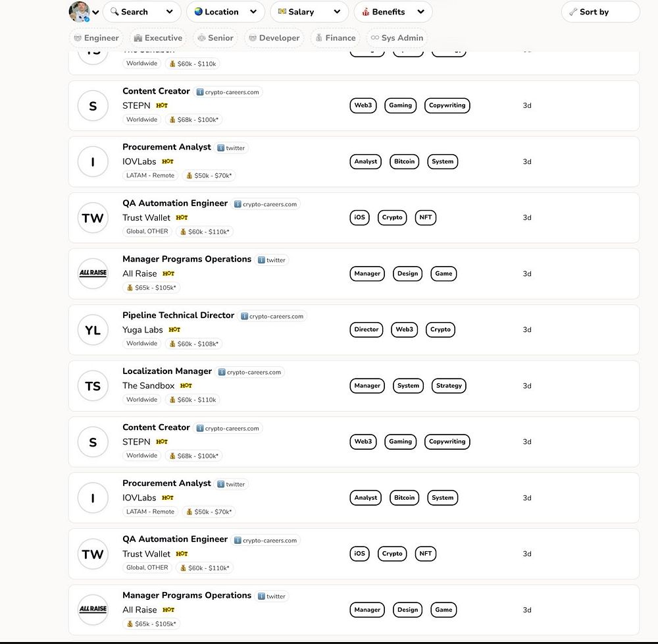
Task: Click the profile avatar picture
Action: pos(79,11)
